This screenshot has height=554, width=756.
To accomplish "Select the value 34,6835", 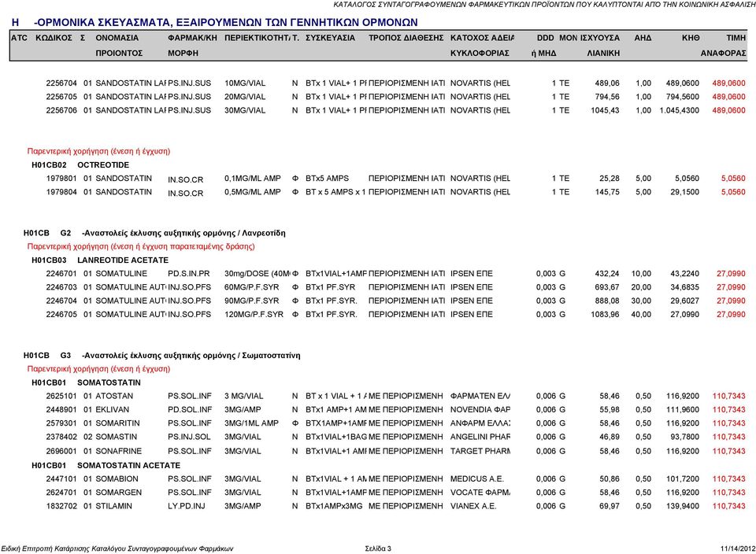I will click(684, 287).
